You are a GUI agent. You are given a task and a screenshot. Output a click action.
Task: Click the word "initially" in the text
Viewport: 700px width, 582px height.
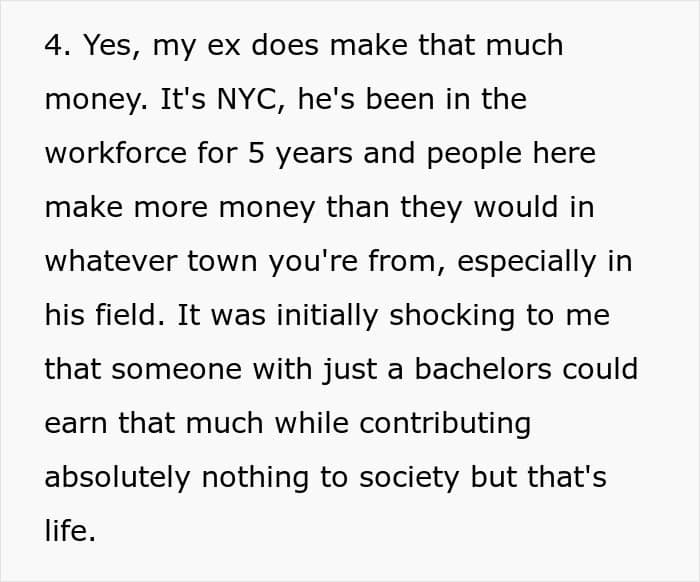click(x=327, y=316)
